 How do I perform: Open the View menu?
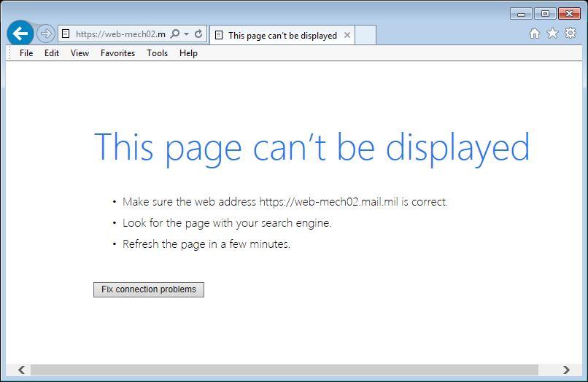click(x=80, y=53)
